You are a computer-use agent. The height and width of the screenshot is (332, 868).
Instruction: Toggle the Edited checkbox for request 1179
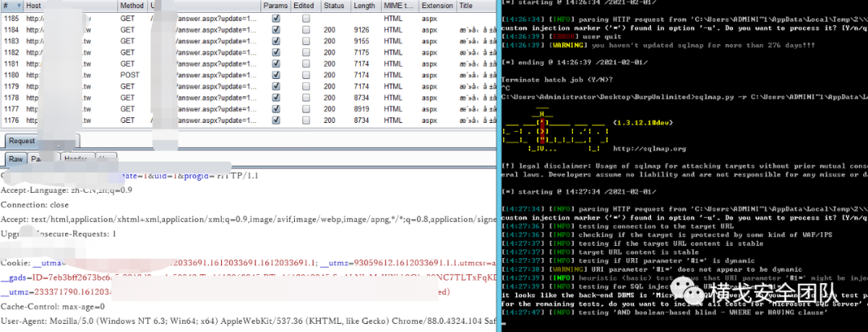[x=306, y=86]
